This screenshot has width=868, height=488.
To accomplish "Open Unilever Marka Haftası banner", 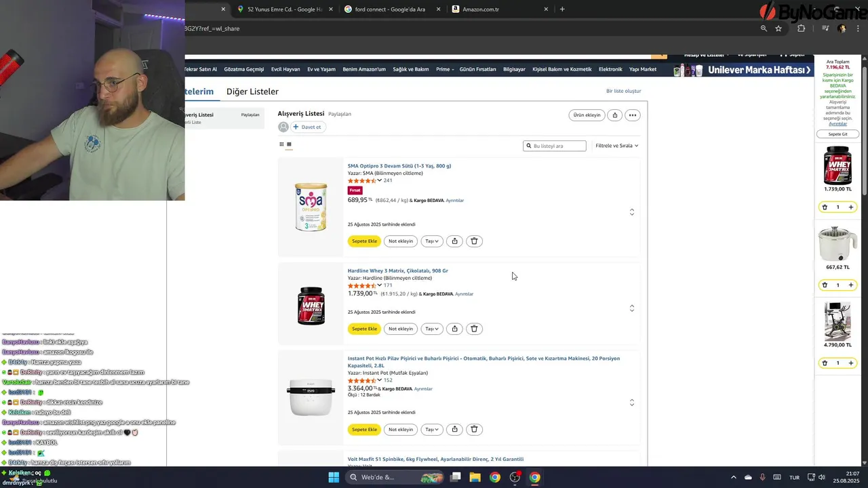I will click(743, 70).
